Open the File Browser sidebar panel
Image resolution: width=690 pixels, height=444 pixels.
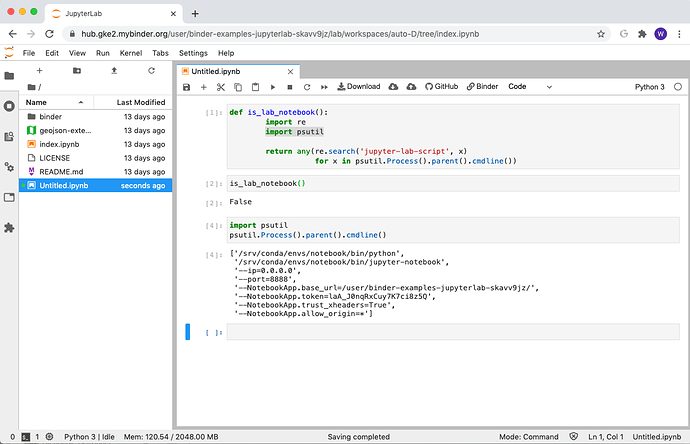(x=9, y=76)
